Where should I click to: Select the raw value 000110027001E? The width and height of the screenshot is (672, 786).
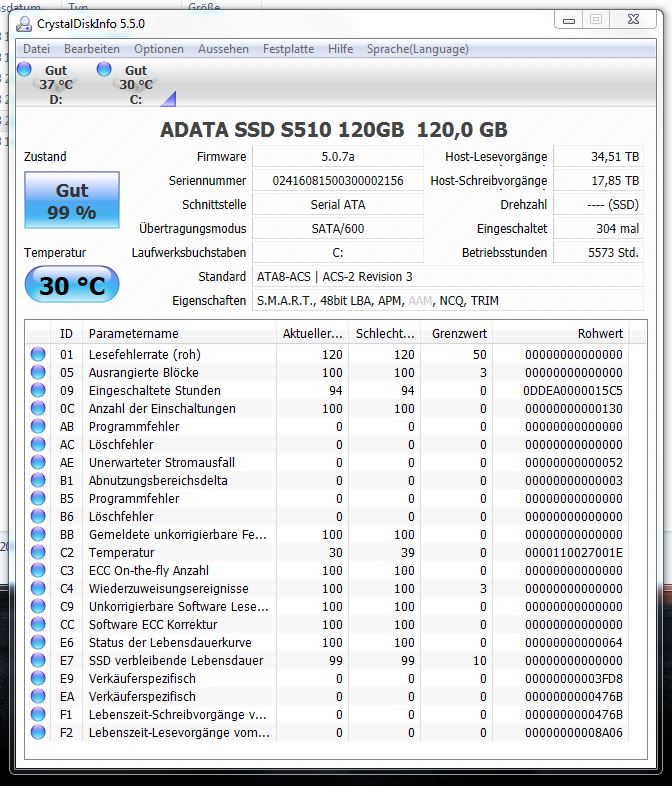(574, 552)
